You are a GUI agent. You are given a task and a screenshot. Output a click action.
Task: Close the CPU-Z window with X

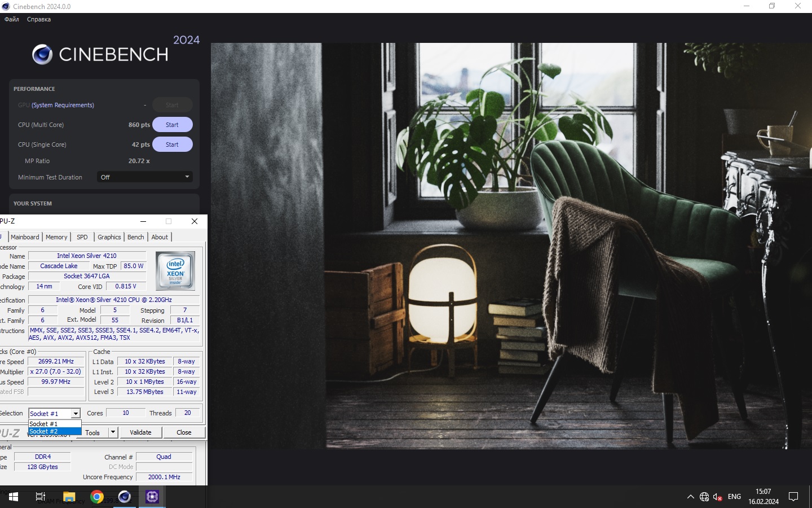(x=195, y=221)
